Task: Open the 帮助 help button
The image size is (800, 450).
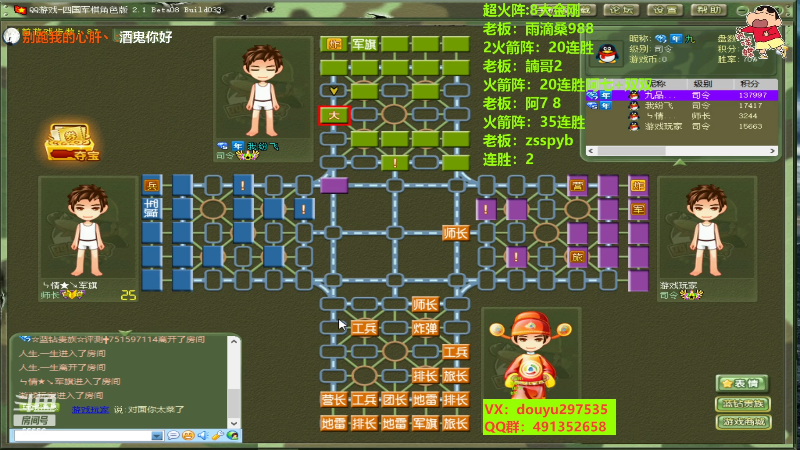Action: [709, 10]
